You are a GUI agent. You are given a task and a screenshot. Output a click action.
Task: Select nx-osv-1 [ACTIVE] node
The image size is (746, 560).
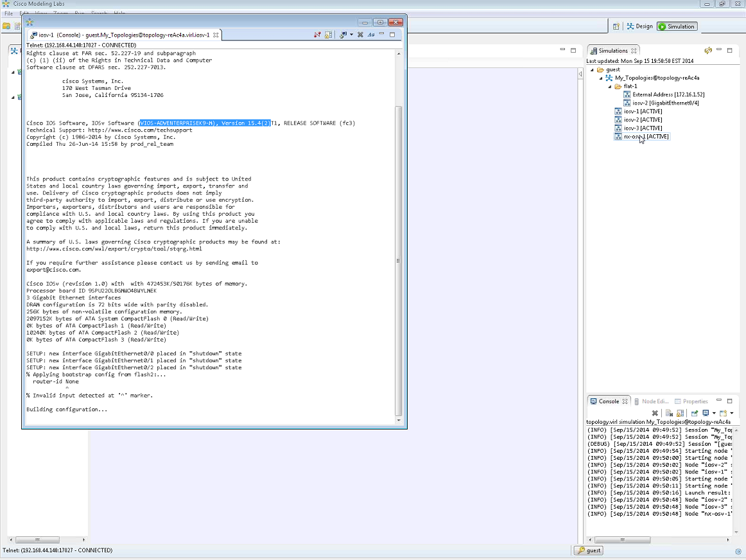(x=642, y=137)
